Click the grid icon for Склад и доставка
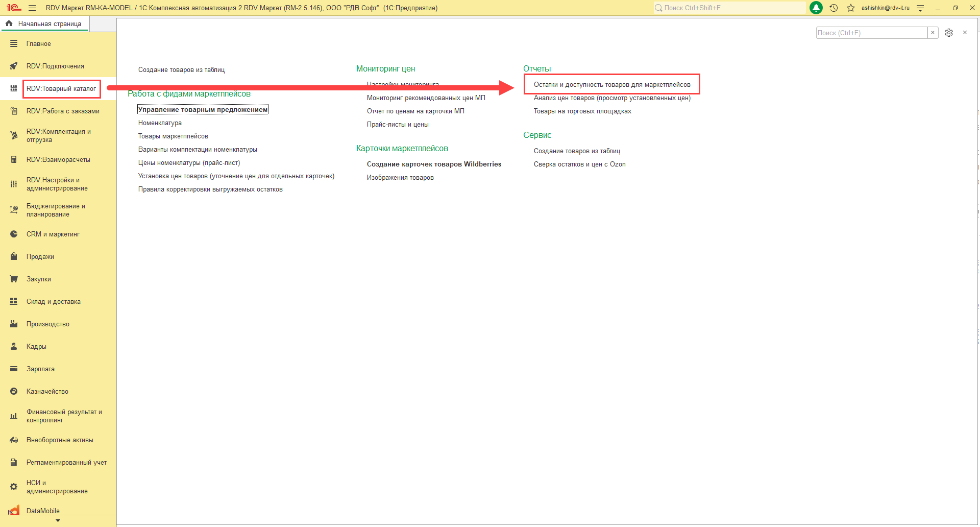 click(x=14, y=302)
